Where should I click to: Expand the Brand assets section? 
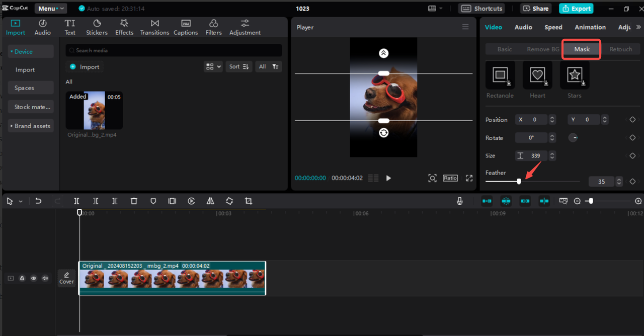tap(30, 126)
